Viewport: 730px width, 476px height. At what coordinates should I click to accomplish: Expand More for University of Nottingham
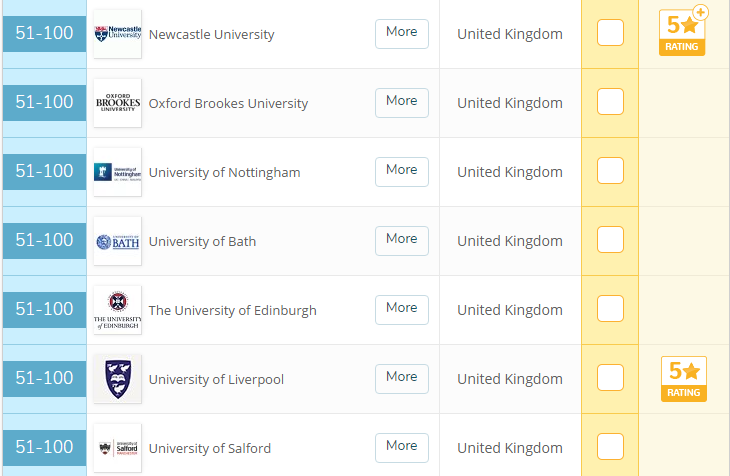(401, 171)
